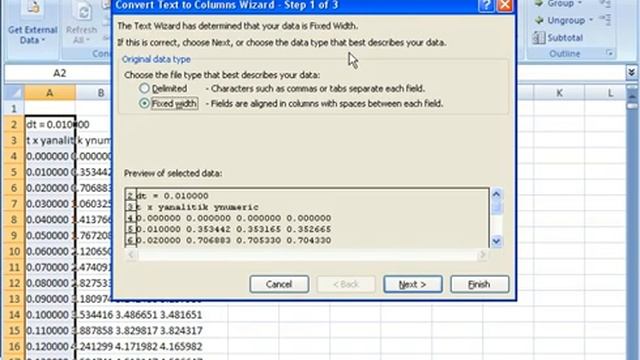
Task: Click cell with 't x yanalitik ynumeric' text
Action: coord(50,140)
